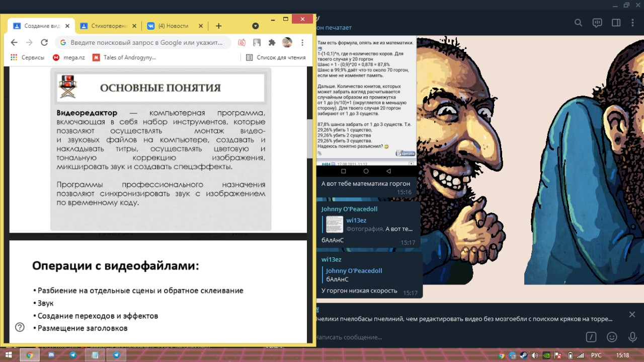Search in the Telegram chat
The height and width of the screenshot is (362, 644).
pyautogui.click(x=579, y=23)
